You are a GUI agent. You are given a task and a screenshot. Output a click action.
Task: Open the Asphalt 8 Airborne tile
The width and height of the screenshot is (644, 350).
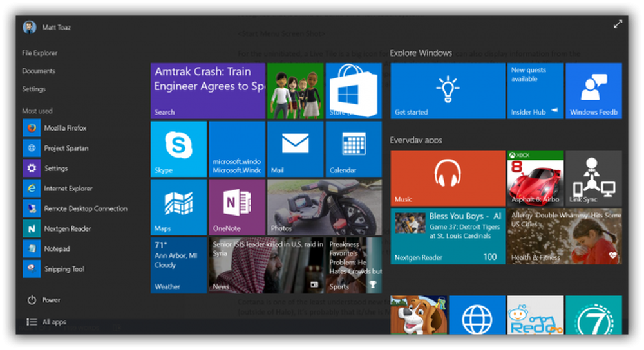(535, 178)
